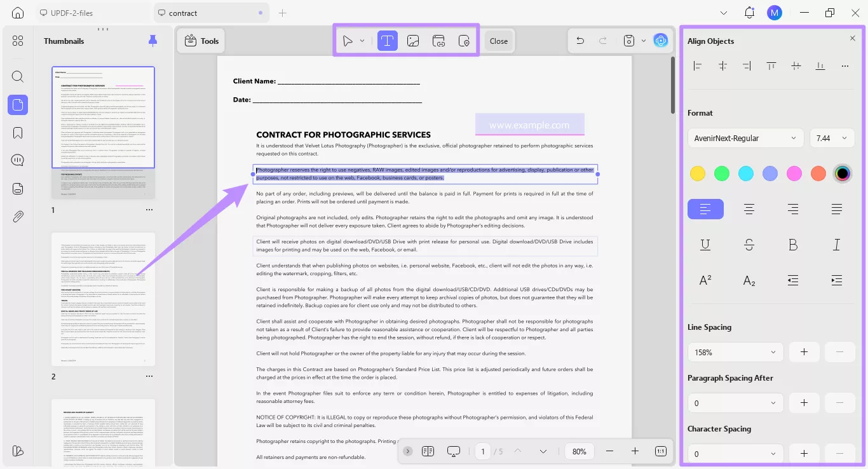868x469 pixels.
Task: Show more Align Objects options
Action: (844, 65)
